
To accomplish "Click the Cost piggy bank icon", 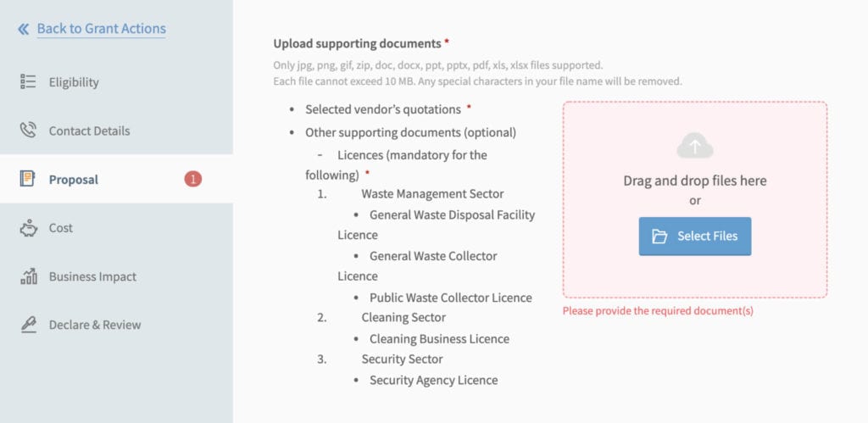I will coord(28,227).
